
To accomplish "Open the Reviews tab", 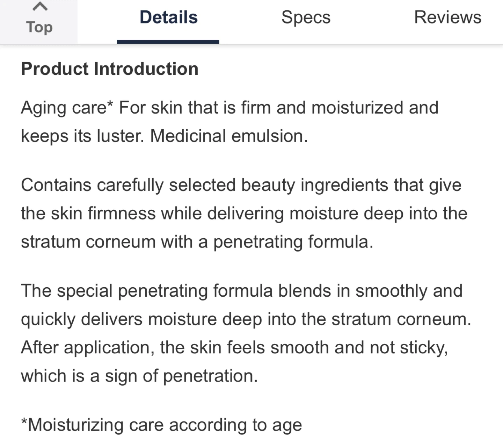I will (447, 17).
